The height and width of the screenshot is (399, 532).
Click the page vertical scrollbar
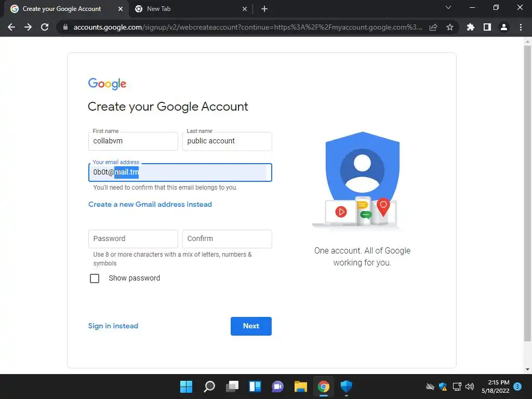pyautogui.click(x=527, y=193)
